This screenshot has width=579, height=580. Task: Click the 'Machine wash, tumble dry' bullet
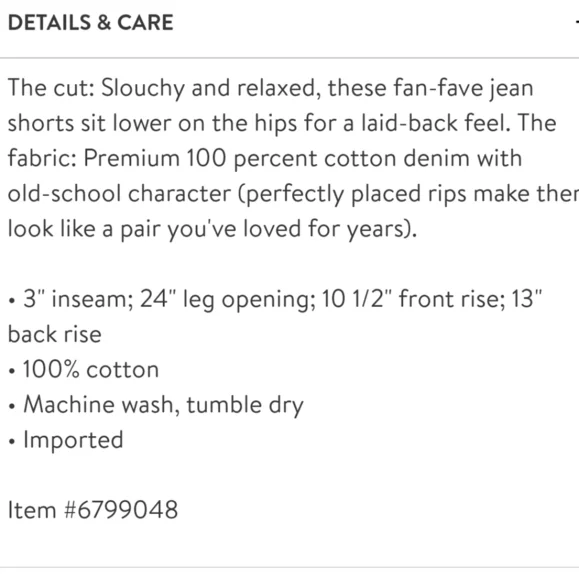[156, 405]
